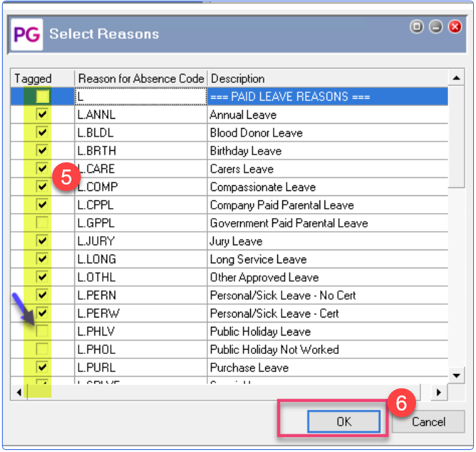This screenshot has width=476, height=452.
Task: Untick the L.ANNL Annual Leave checkbox
Action: click(42, 114)
